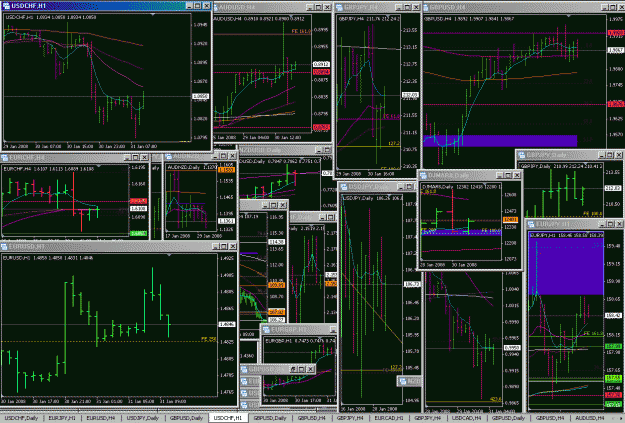Open the EURUSD,H4 tab
Image resolution: width=625 pixels, height=423 pixels.
click(x=101, y=418)
